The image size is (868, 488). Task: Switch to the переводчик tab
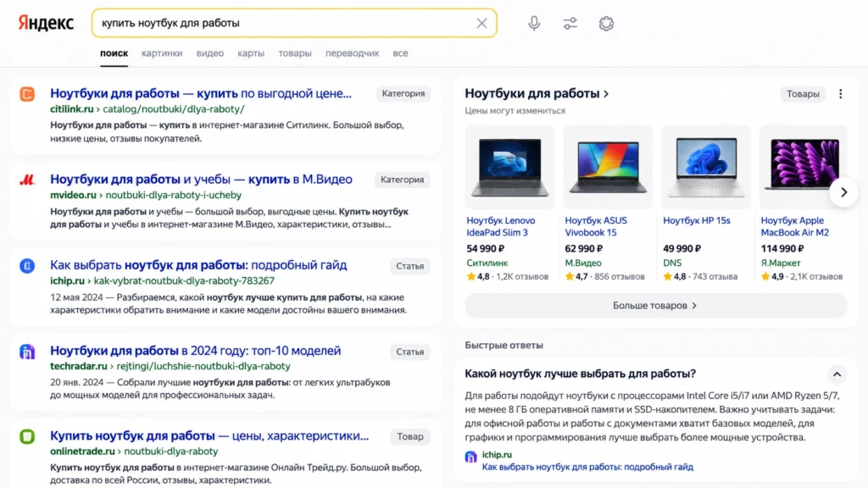[x=352, y=53]
